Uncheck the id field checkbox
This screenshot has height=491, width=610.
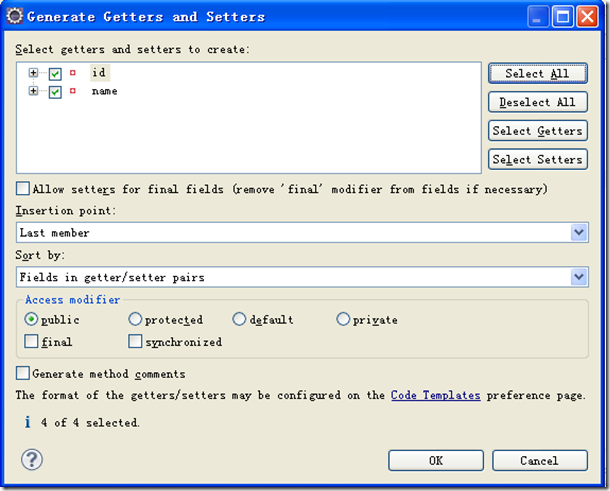coord(55,73)
